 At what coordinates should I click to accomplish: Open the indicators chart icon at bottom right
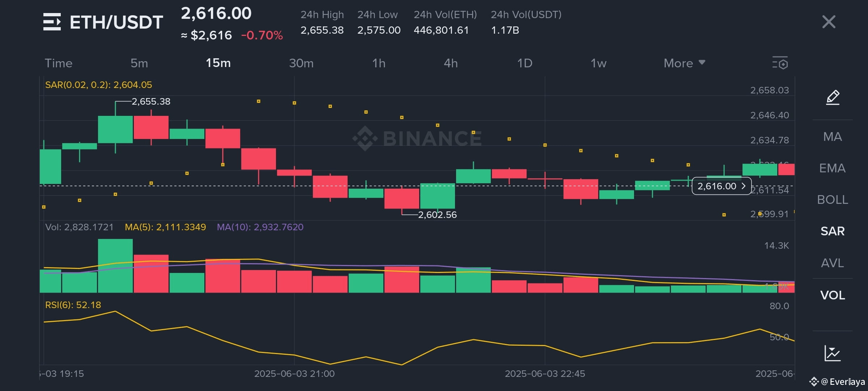pyautogui.click(x=832, y=353)
